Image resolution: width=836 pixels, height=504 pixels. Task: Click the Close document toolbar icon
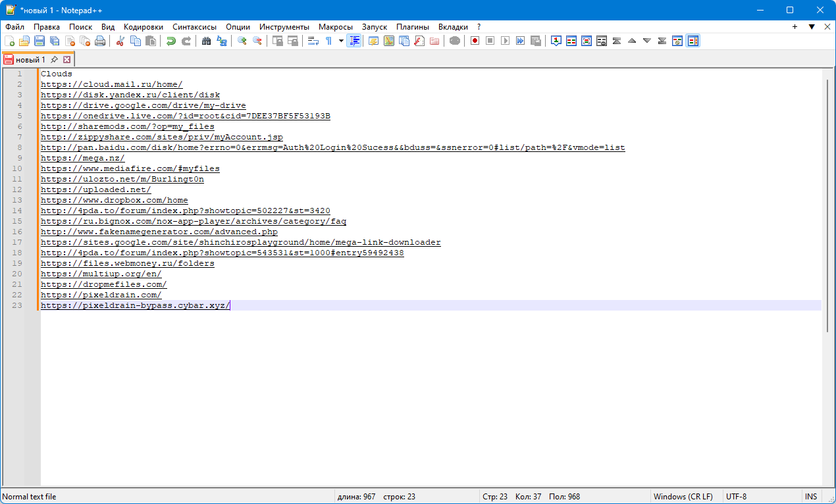(70, 41)
